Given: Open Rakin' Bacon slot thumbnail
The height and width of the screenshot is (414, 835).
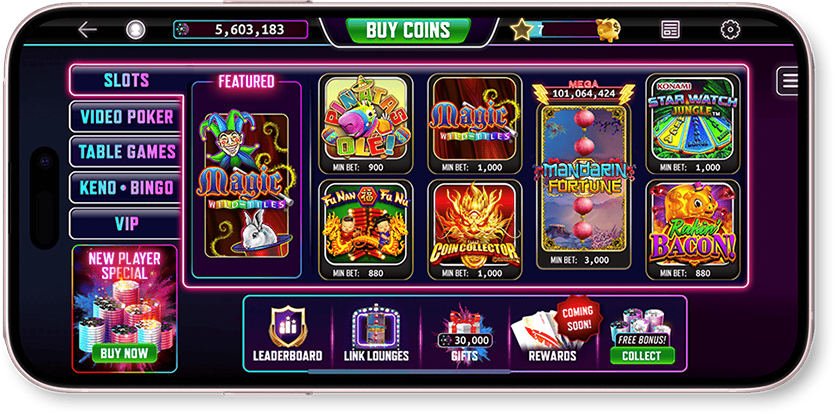Looking at the screenshot, I should click(x=693, y=230).
